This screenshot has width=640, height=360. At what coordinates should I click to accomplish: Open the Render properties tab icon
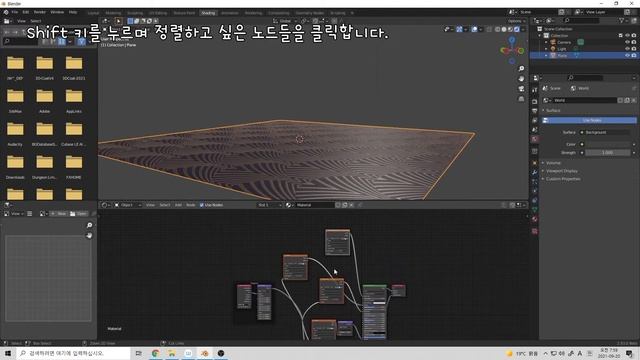click(x=535, y=101)
